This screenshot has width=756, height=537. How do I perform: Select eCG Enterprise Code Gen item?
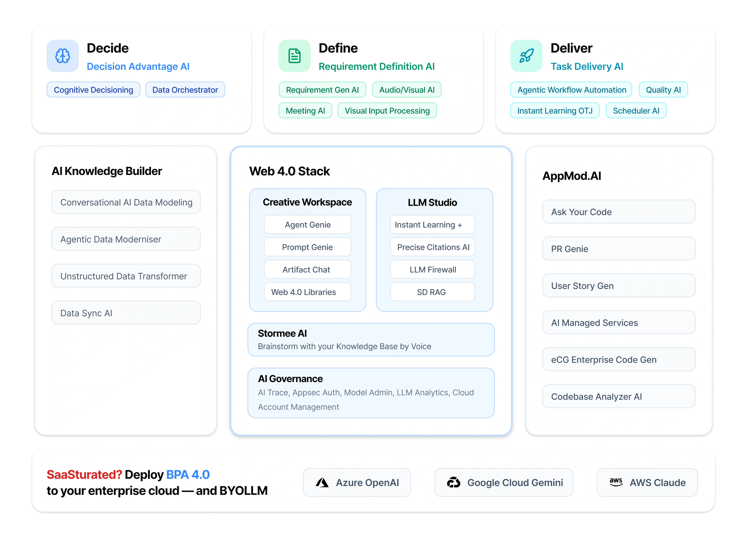pos(619,359)
